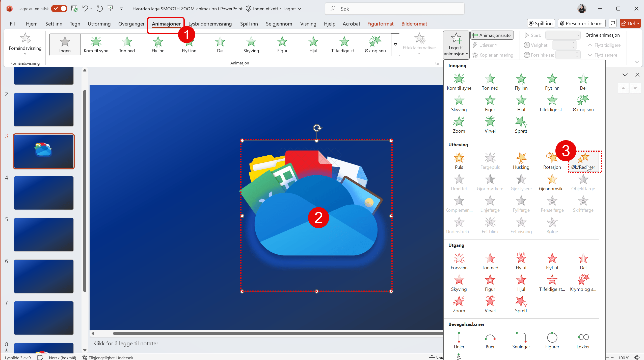Open the Figurformat tab
The image size is (644, 360).
pyautogui.click(x=380, y=24)
